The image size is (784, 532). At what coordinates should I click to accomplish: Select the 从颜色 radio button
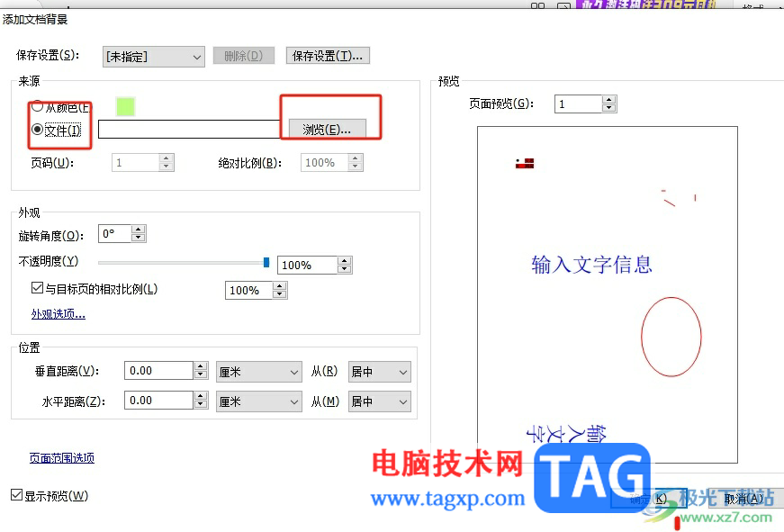coord(38,106)
